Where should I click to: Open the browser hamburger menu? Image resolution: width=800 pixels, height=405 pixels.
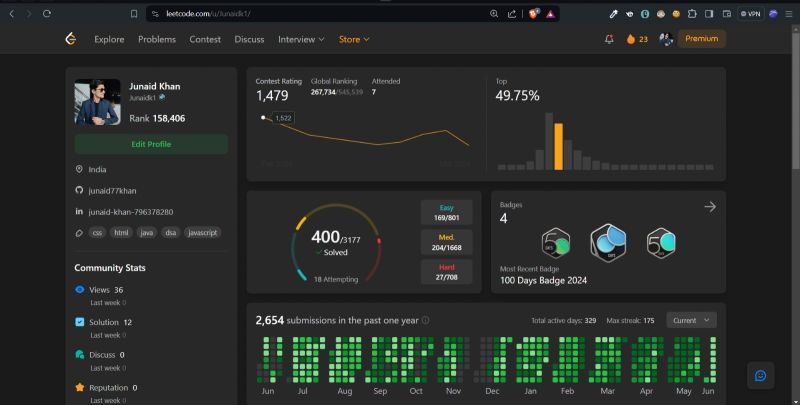pos(788,14)
